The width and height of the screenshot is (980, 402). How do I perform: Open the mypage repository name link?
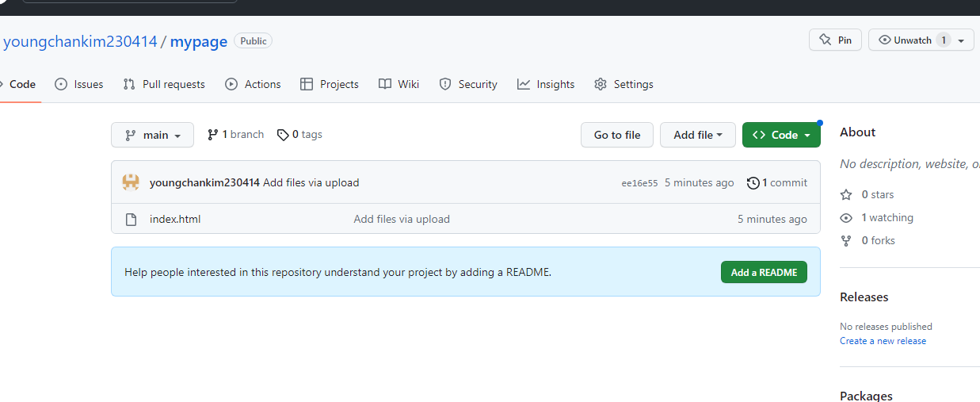tap(199, 41)
